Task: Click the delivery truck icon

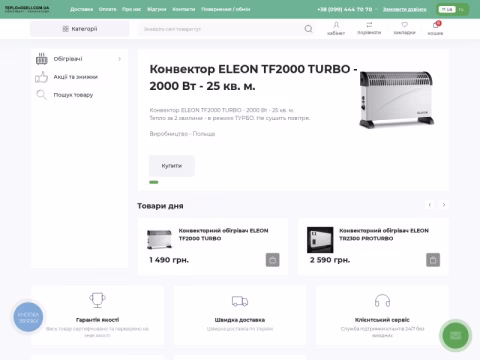Action: coord(240,301)
